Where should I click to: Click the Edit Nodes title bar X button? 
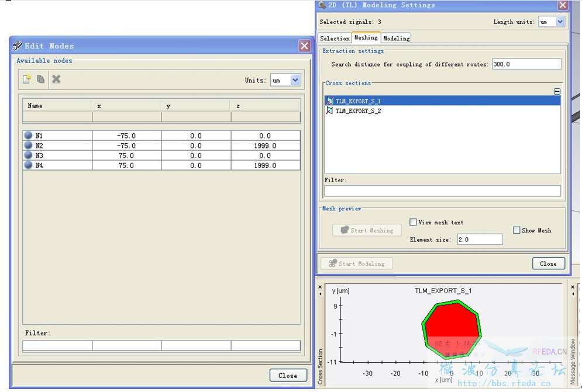[x=304, y=46]
